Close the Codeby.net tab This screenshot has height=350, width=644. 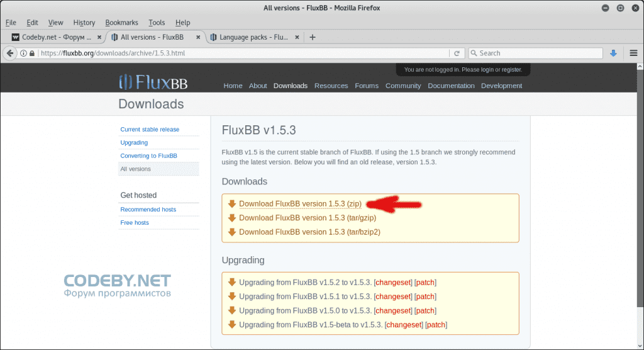click(99, 37)
